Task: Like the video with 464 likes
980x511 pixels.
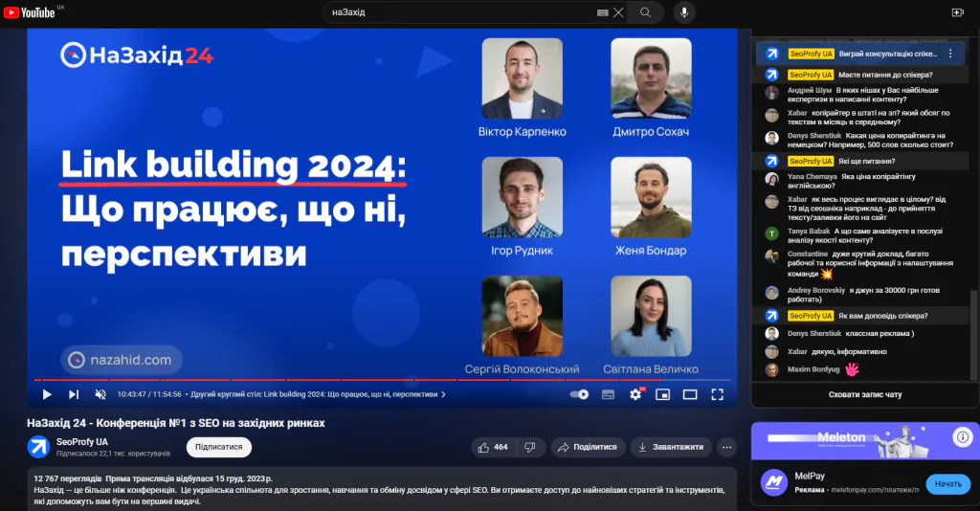Action: coord(493,447)
